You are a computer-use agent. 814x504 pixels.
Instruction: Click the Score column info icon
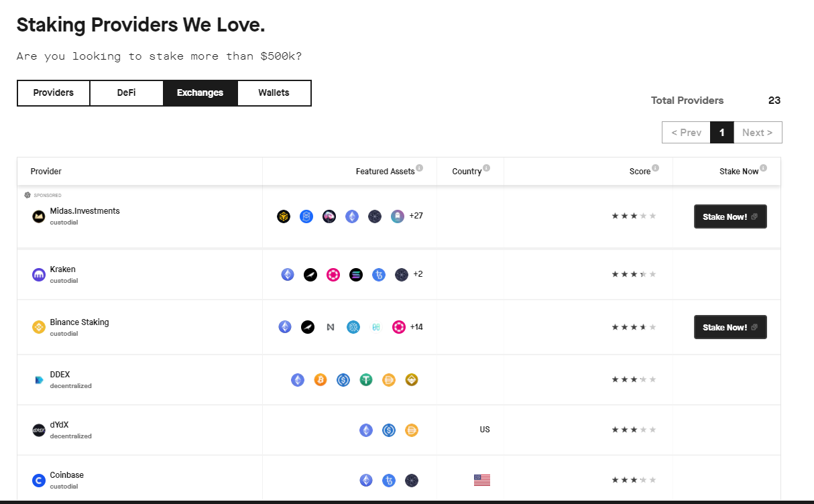point(655,168)
